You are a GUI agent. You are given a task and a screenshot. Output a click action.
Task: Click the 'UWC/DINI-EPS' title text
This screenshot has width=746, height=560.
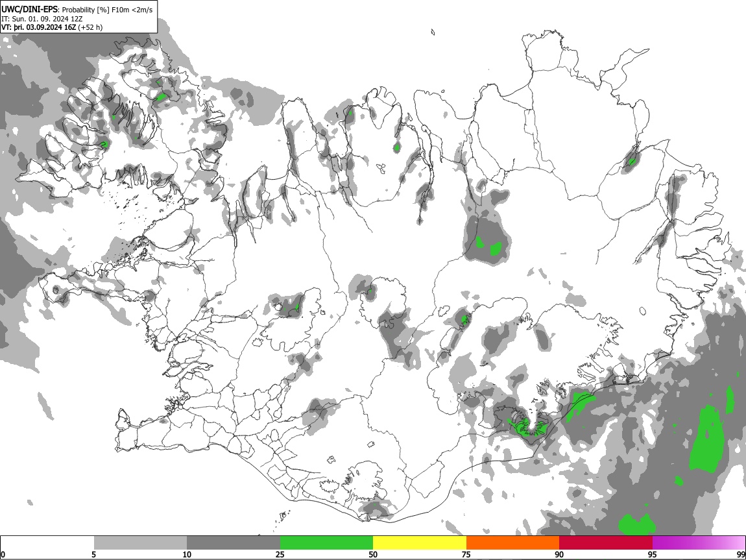(x=30, y=10)
